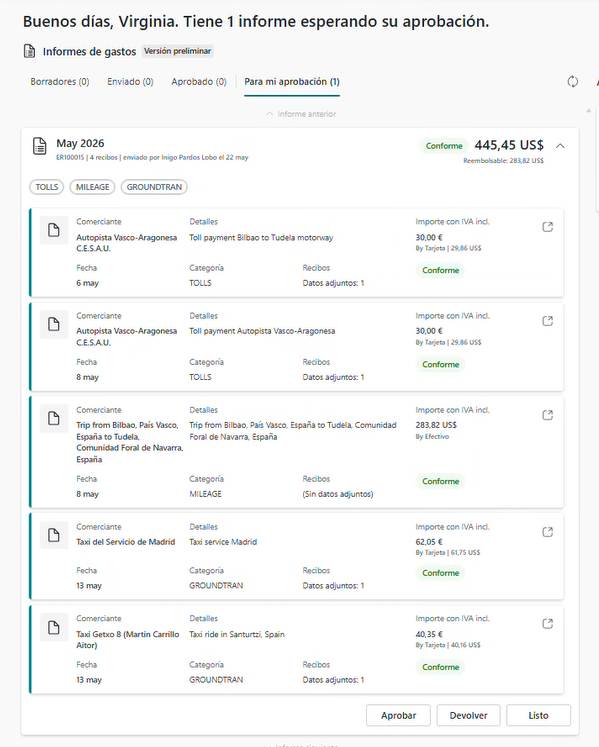Switch to the Enviado (0) tab

pos(130,81)
